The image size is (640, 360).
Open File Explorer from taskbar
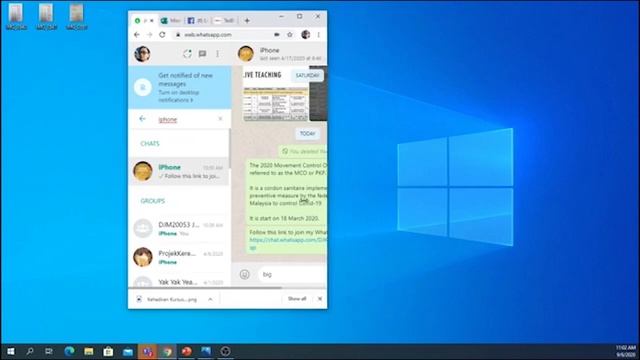89,351
